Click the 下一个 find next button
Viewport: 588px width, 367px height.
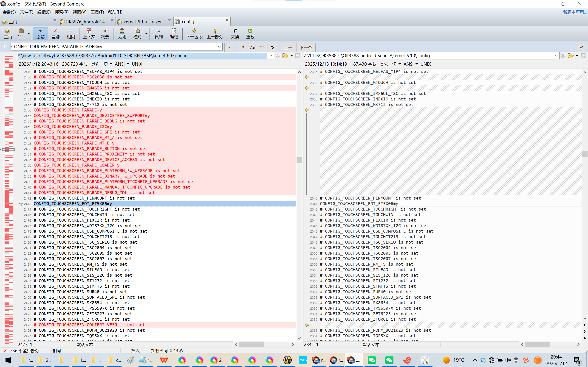coord(306,47)
